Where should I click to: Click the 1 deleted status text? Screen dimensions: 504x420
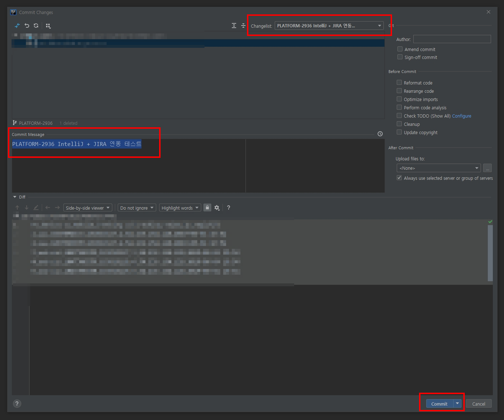tap(68, 123)
